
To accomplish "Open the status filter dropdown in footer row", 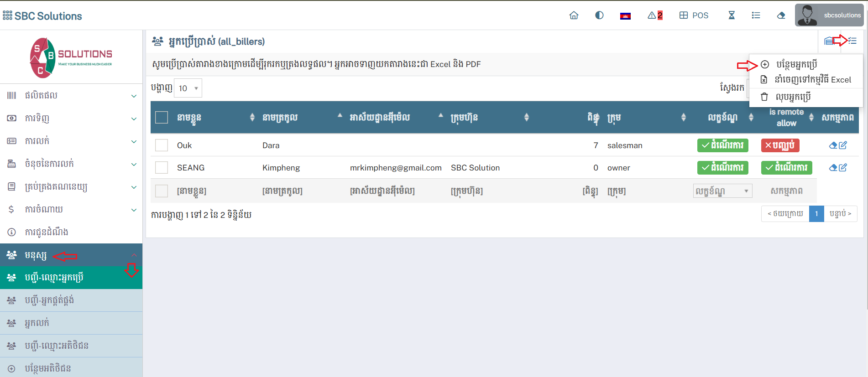I will pyautogui.click(x=722, y=191).
